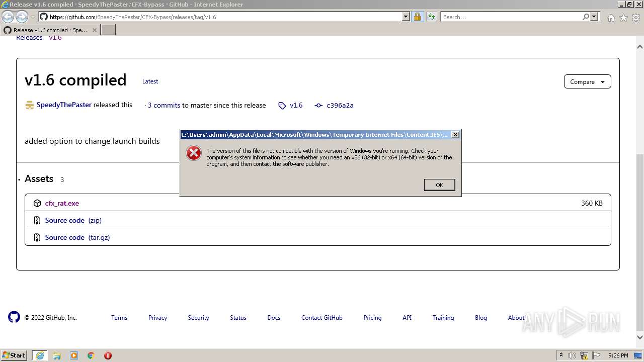644x362 pixels.
Task: Open the API footer link
Action: pyautogui.click(x=407, y=318)
